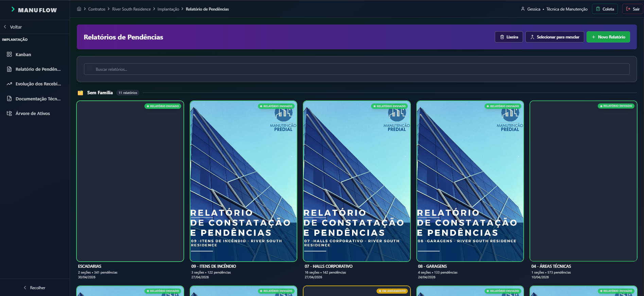Viewport: 644px width, 296px height.
Task: Click the date '10/04/2026'
Action: 540,277
